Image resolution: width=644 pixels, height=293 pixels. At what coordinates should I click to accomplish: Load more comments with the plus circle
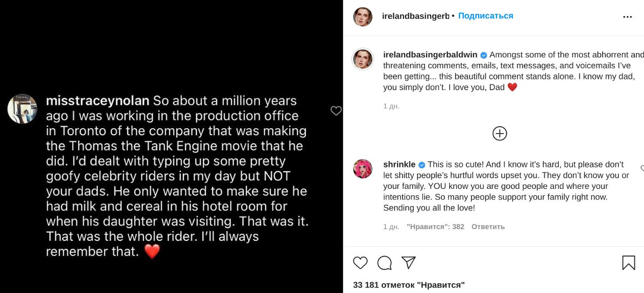click(x=500, y=134)
